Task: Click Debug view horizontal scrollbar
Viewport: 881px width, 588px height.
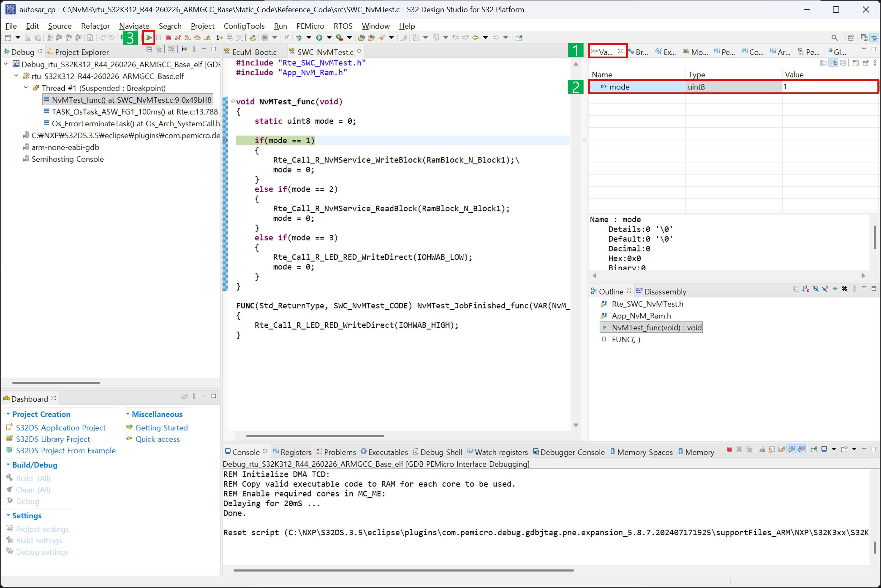Action: tap(56, 383)
